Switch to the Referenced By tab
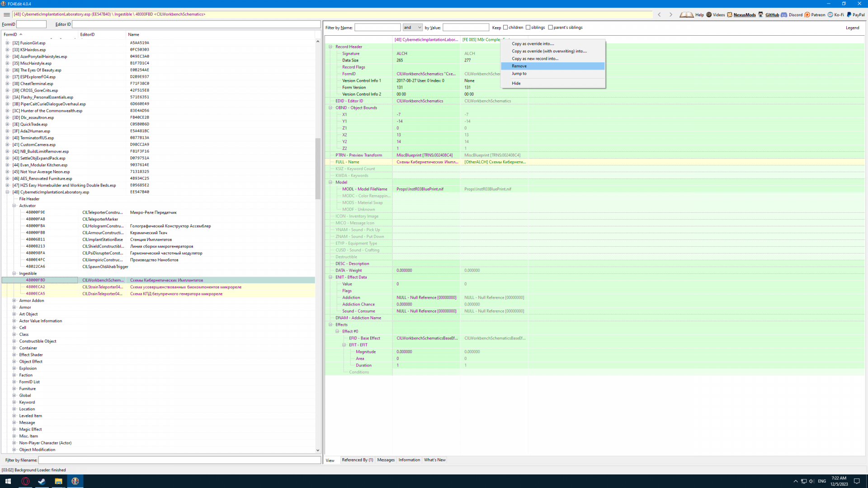868x488 pixels. 357,460
